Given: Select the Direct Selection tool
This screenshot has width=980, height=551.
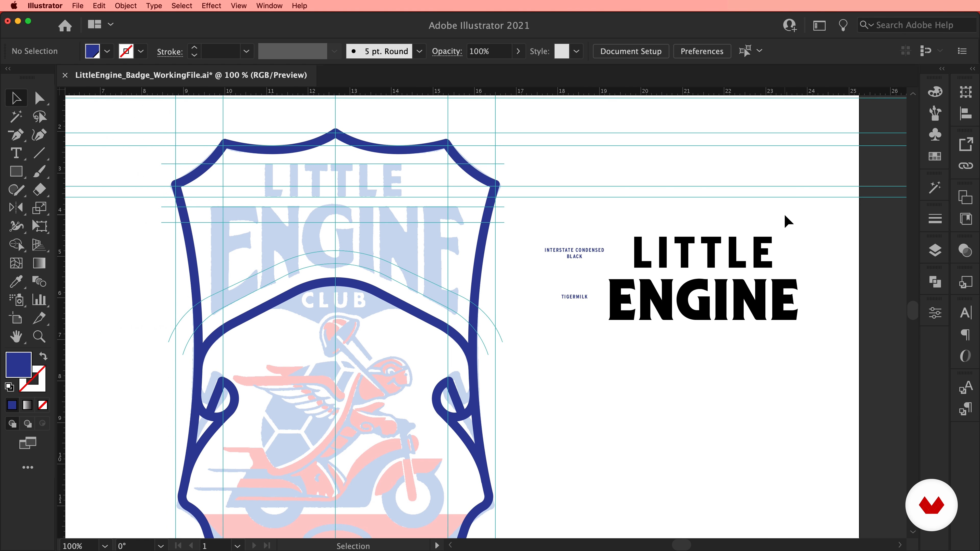Looking at the screenshot, I should [x=39, y=98].
